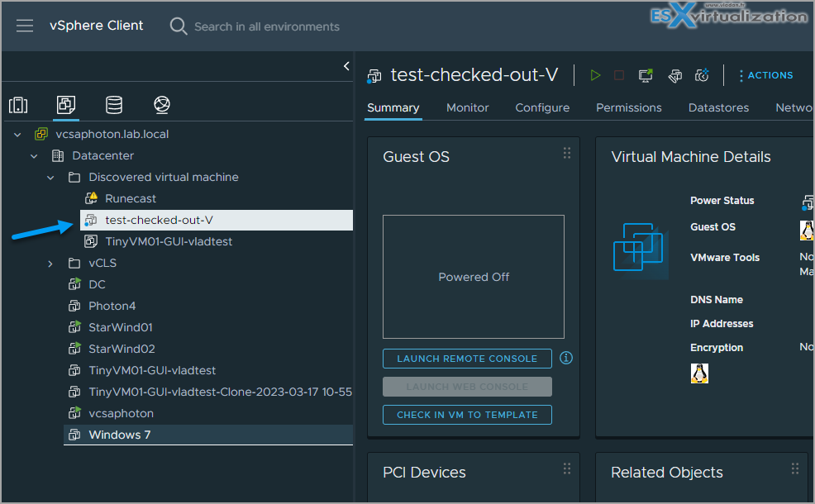Click the vCLS folder icon
Screen dimensions: 815x504
click(74, 263)
